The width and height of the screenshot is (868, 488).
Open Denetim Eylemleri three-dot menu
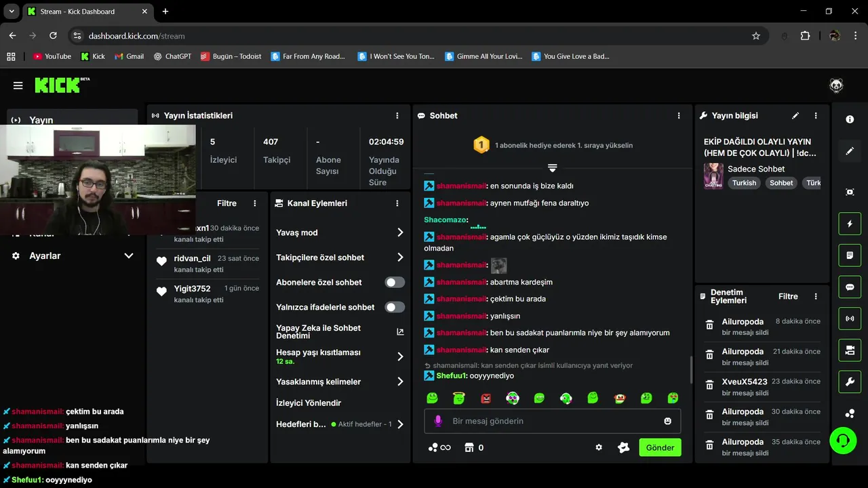click(x=816, y=296)
